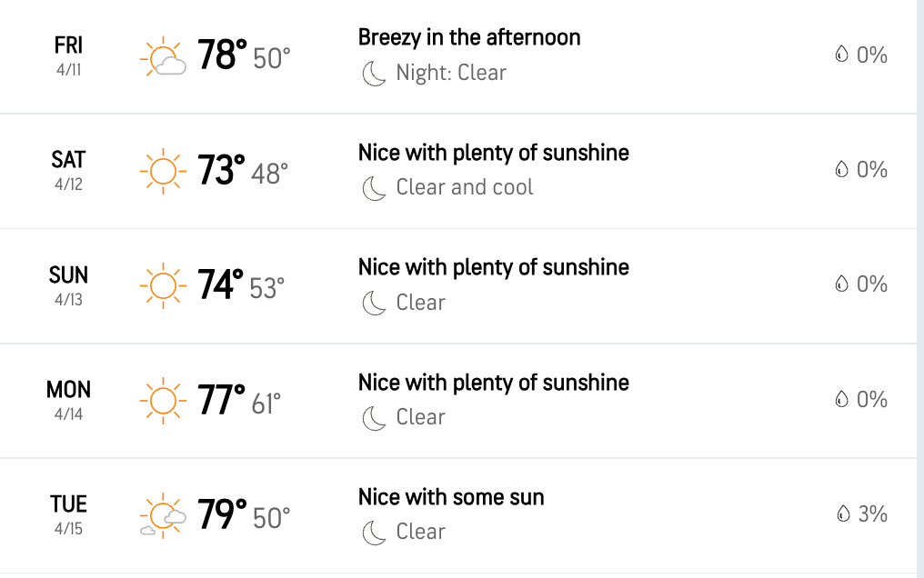
Task: Click Saturday's 73° high temperature
Action: [x=221, y=171]
